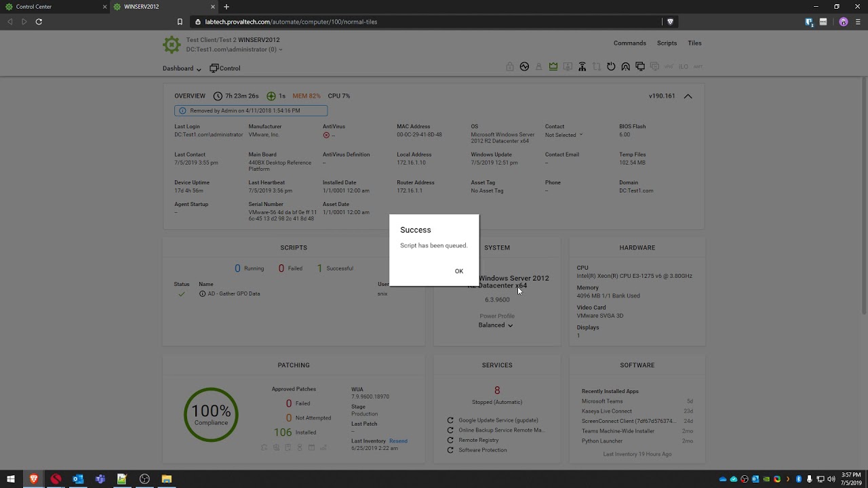The image size is (868, 488).
Task: Click restart icon for Remote Registry service
Action: [x=450, y=440]
